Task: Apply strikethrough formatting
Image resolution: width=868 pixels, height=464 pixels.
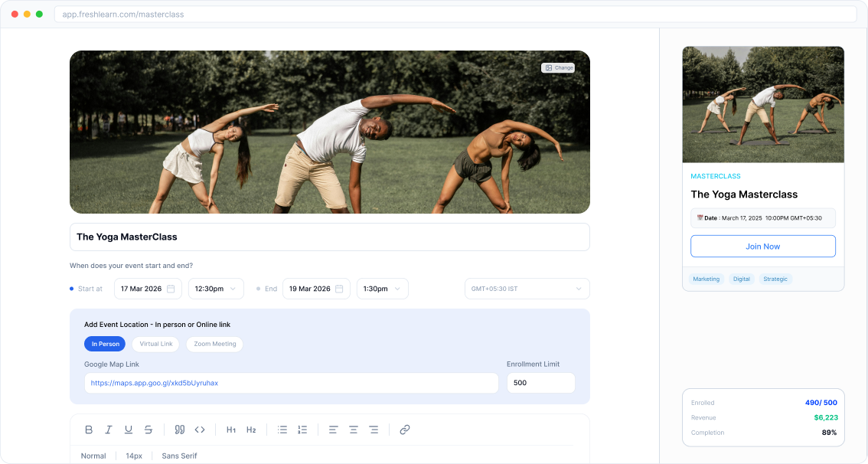Action: pos(148,430)
